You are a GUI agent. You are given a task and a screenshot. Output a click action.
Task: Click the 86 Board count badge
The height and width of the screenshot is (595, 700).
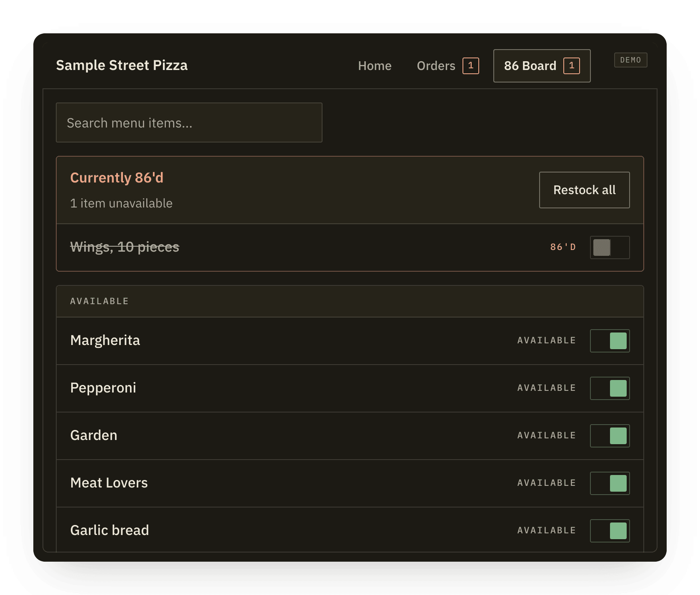coord(572,66)
